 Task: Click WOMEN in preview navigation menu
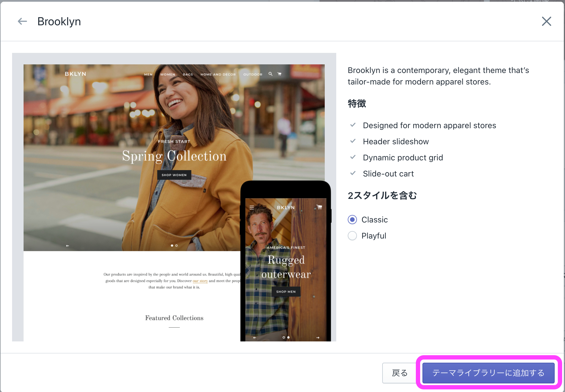168,74
